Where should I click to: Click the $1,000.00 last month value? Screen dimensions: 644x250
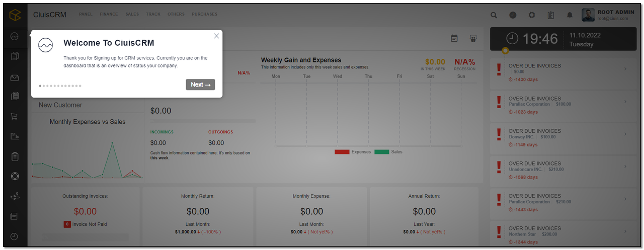[x=185, y=232]
